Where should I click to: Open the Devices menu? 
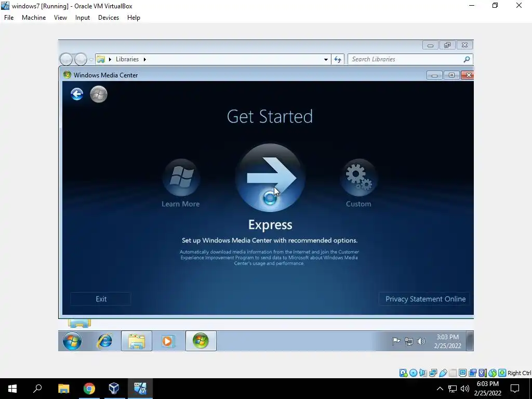coord(109,18)
